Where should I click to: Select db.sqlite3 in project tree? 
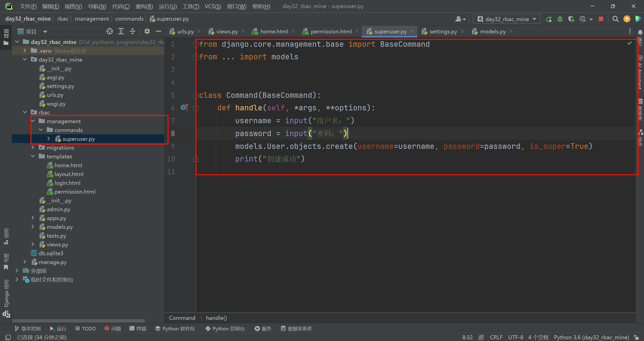pos(51,253)
